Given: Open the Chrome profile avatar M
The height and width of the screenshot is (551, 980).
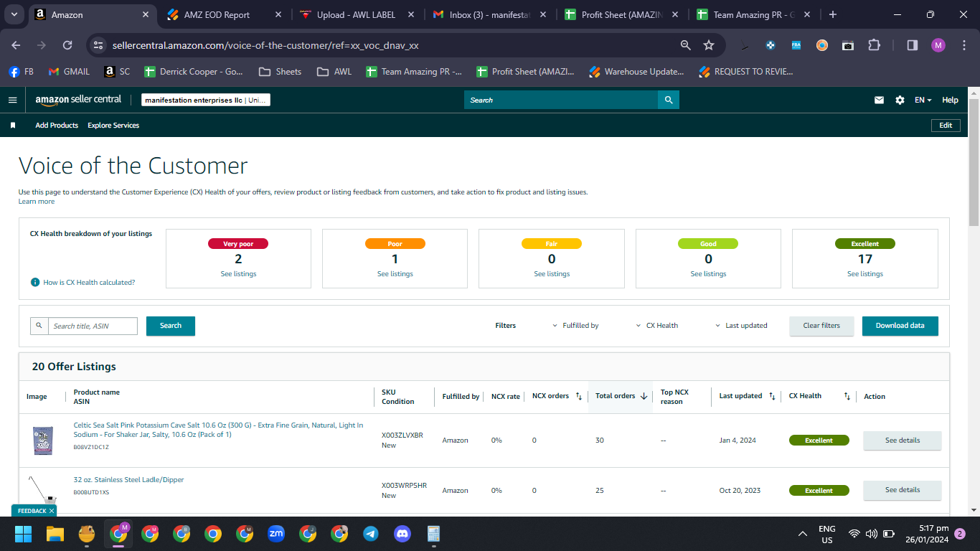Looking at the screenshot, I should 938,45.
